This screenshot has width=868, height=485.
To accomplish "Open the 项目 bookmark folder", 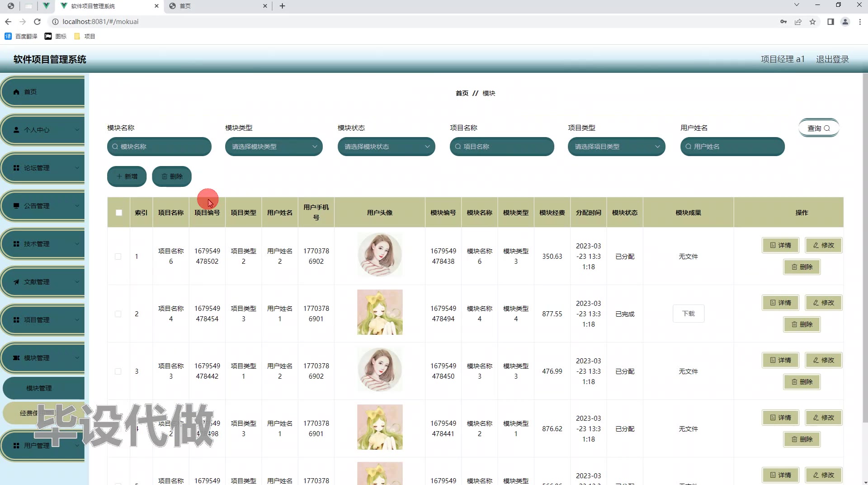I will 85,36.
